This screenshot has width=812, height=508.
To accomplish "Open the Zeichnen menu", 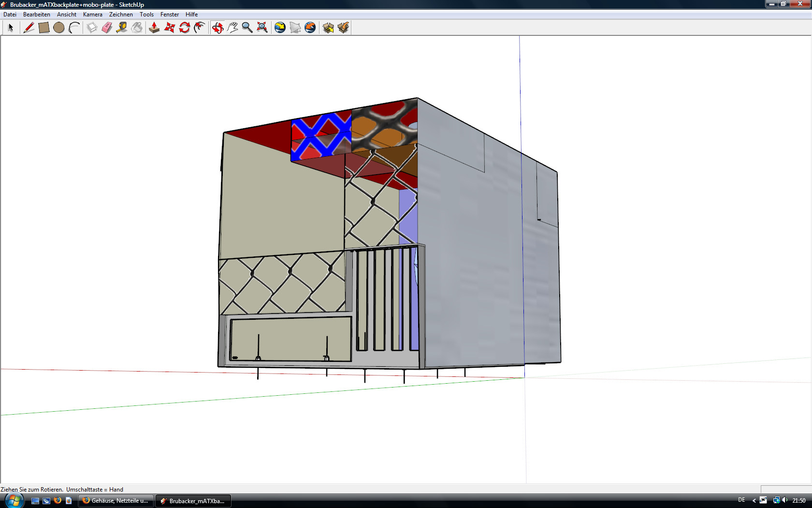I will [121, 15].
